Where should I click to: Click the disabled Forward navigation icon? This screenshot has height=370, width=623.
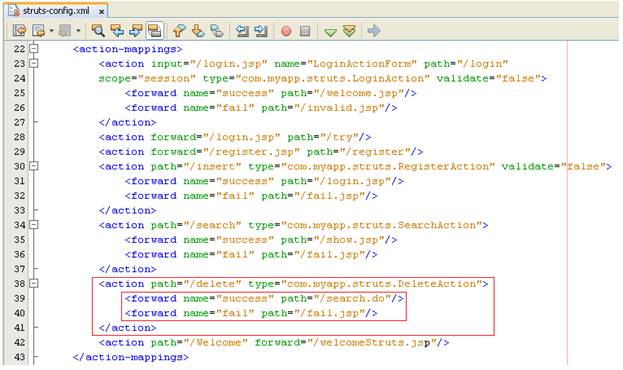65,31
